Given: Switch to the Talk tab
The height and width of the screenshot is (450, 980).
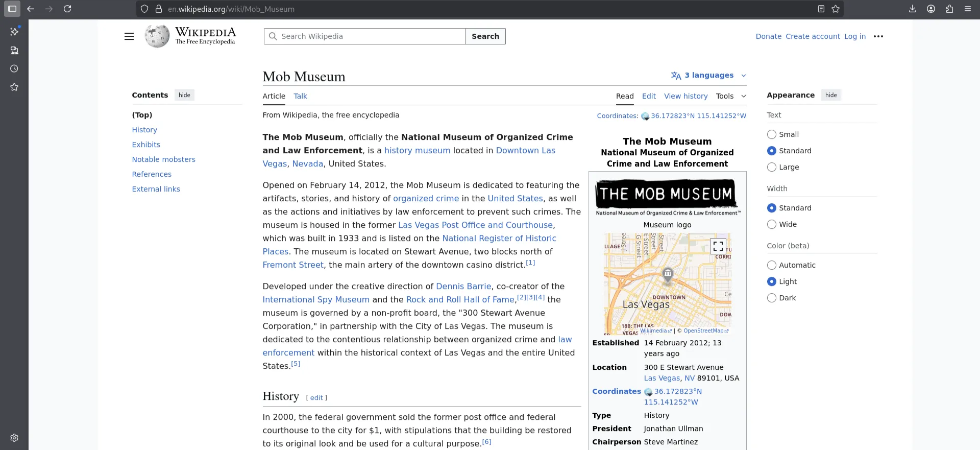Looking at the screenshot, I should 300,96.
